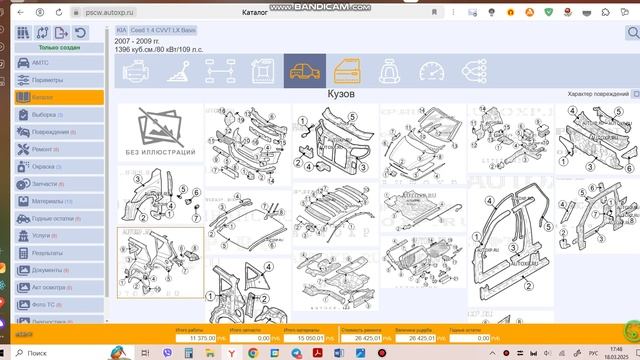Image resolution: width=640 pixels, height=360 pixels.
Task: Select the speedometer instruments category icon
Action: click(x=432, y=71)
